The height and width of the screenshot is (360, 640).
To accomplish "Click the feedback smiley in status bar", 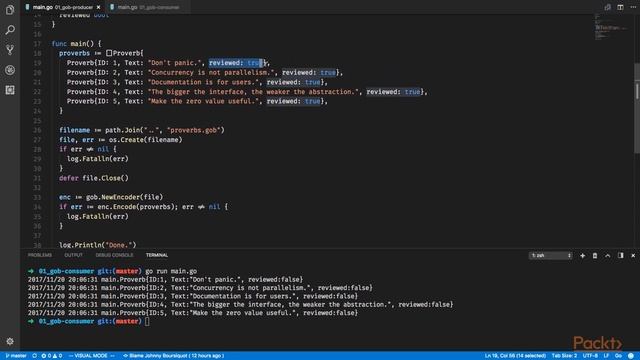I will tap(631, 356).
